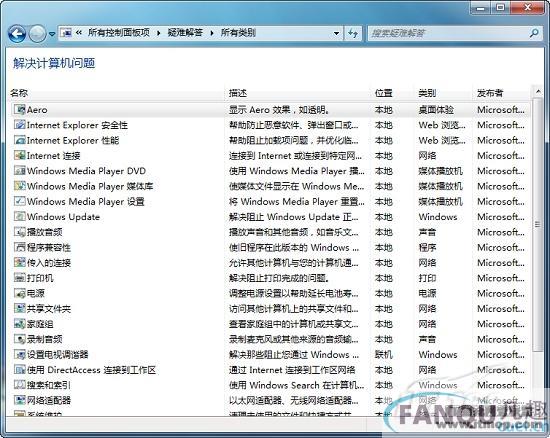Click the Internet 连接 icon
This screenshot has height=438, width=550.
tap(19, 155)
